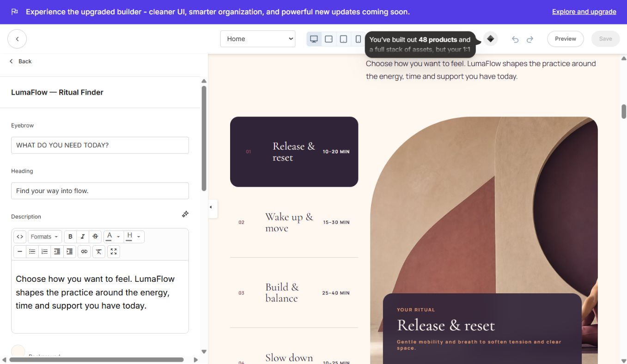Select landscape tablet device preview
Image resolution: width=627 pixels, height=364 pixels.
coord(329,39)
